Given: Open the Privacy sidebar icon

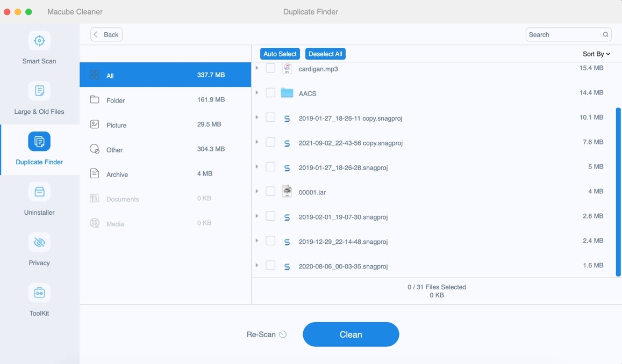Looking at the screenshot, I should [39, 242].
